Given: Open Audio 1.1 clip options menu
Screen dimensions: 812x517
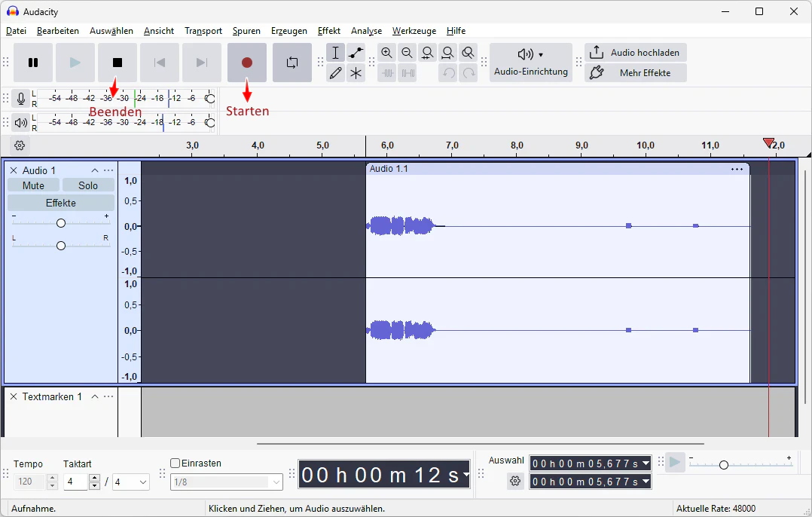Looking at the screenshot, I should pyautogui.click(x=737, y=170).
